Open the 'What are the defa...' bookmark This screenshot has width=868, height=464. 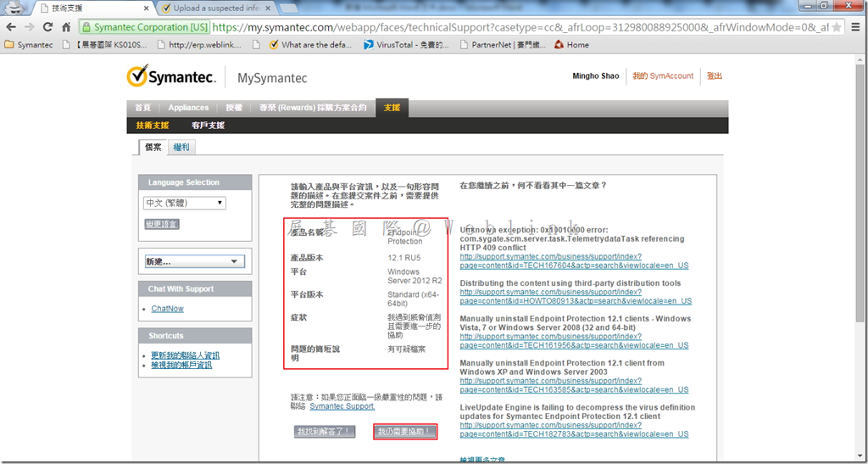click(x=310, y=45)
